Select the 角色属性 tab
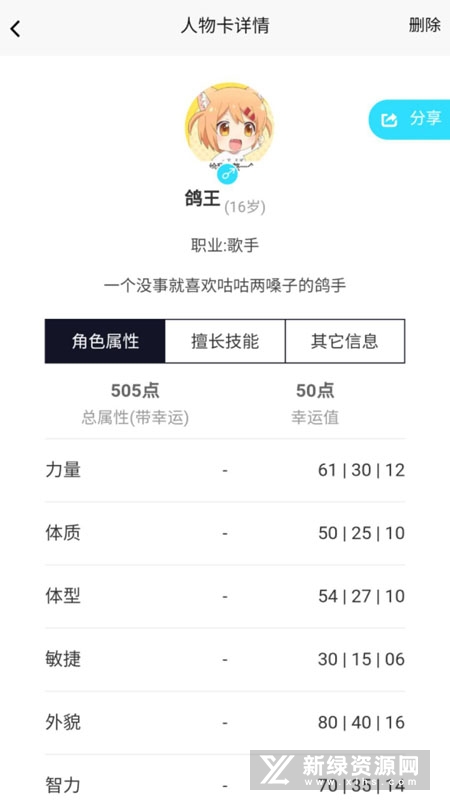Viewport: 450px width, 800px height. point(105,341)
